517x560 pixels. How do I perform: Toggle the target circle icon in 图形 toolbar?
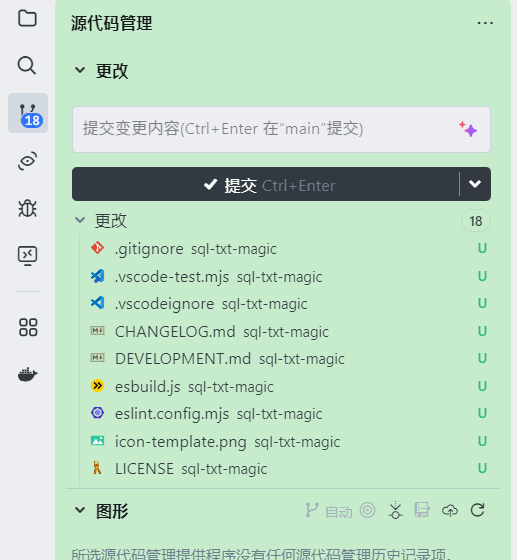tap(367, 510)
